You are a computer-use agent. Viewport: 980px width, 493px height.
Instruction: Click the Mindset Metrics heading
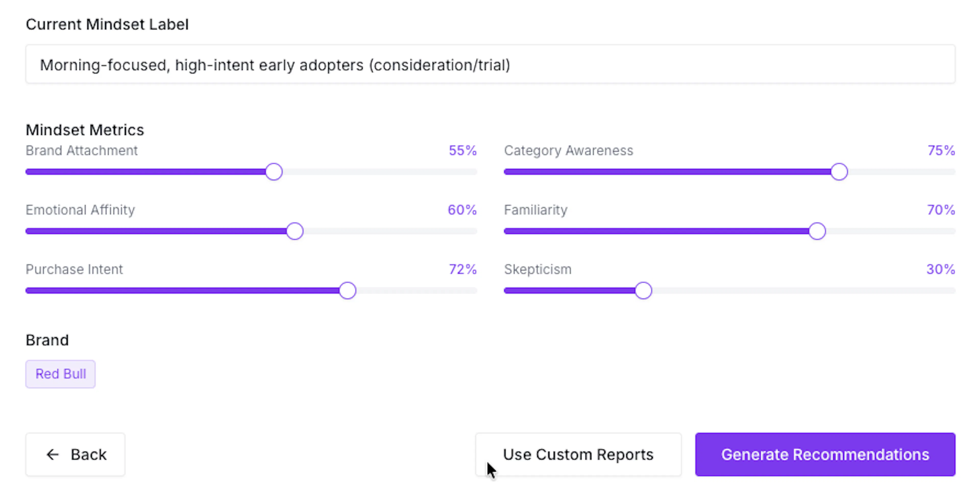point(85,130)
